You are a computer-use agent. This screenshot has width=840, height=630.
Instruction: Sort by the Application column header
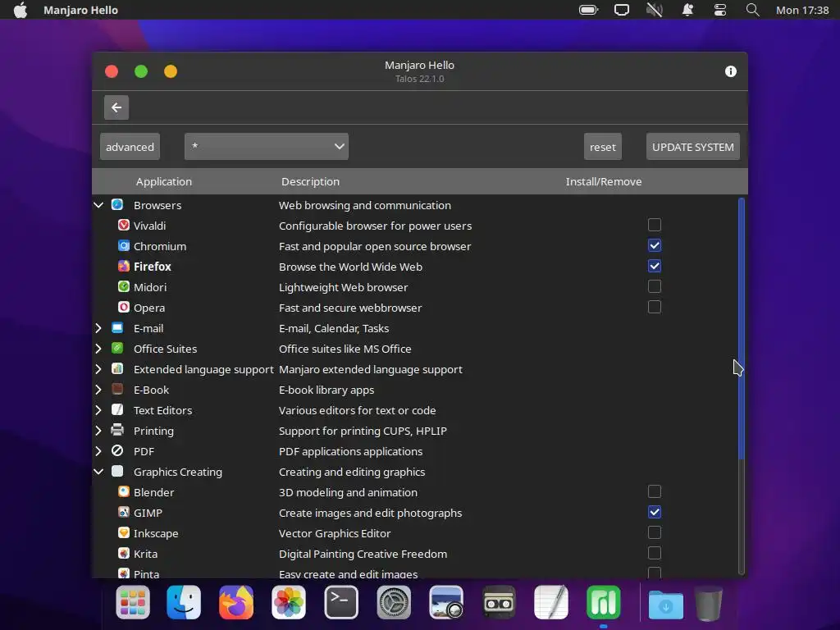[x=163, y=181]
